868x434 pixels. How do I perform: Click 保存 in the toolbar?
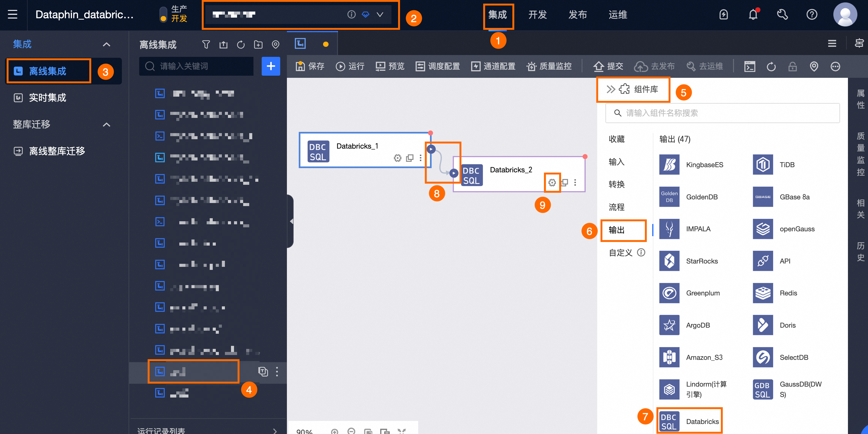[310, 66]
